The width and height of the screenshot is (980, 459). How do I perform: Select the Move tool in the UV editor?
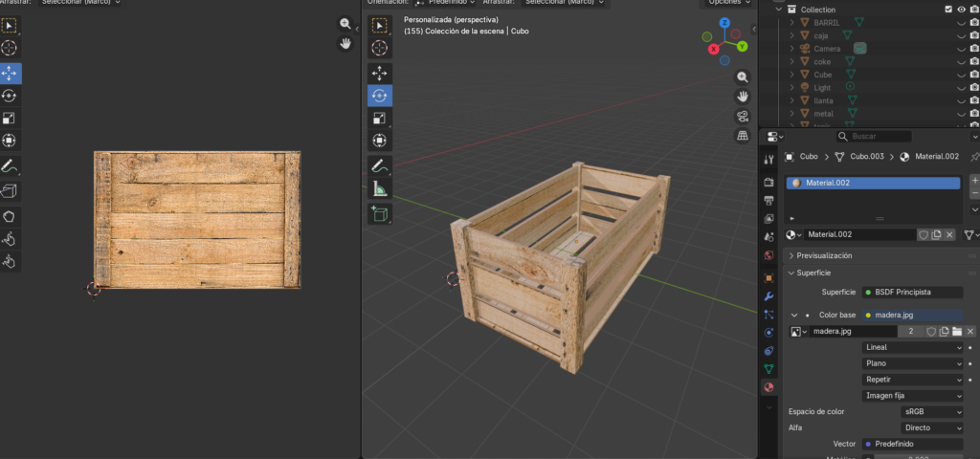[10, 73]
